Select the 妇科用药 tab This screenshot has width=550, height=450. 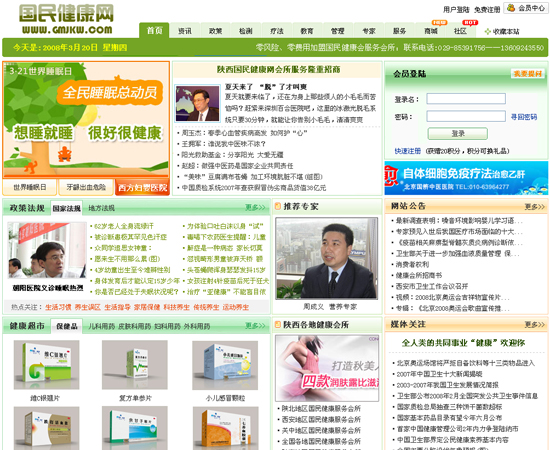(x=168, y=326)
